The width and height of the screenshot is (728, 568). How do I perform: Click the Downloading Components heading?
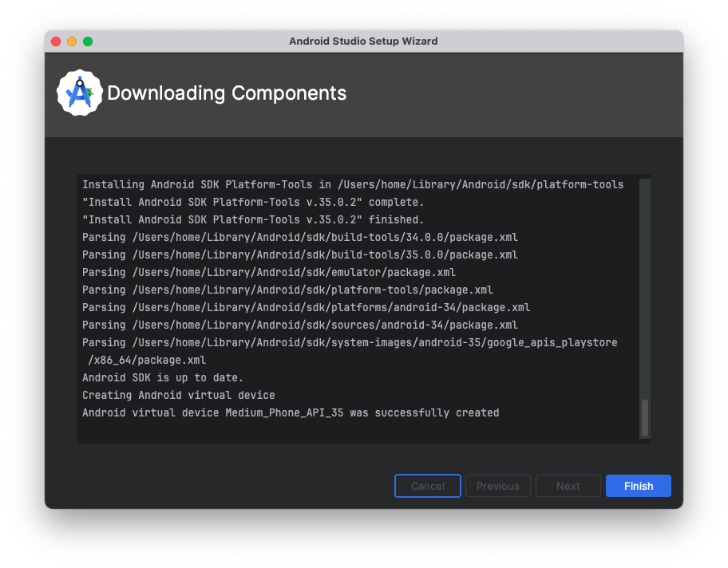(227, 93)
